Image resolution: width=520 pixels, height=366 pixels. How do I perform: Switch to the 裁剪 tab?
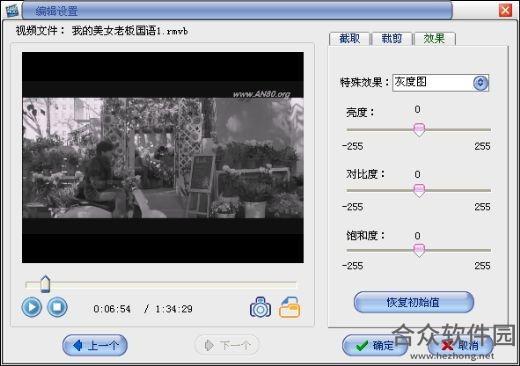(x=392, y=39)
